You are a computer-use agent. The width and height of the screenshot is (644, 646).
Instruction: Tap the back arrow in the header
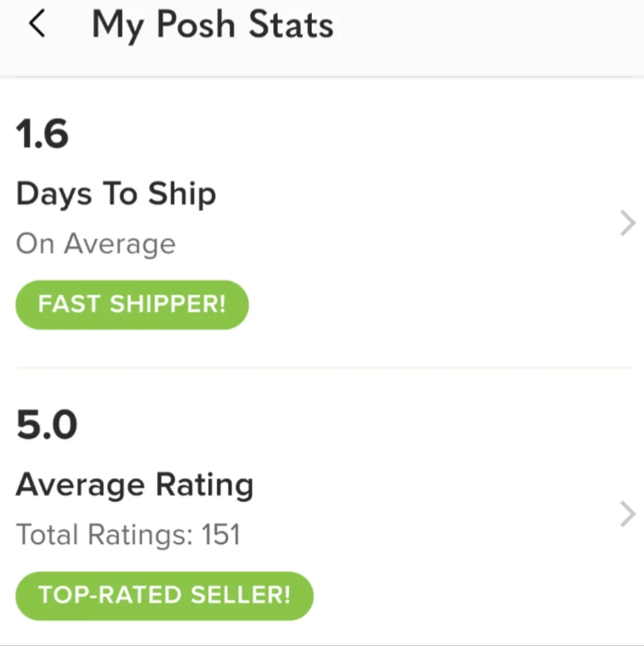(37, 26)
